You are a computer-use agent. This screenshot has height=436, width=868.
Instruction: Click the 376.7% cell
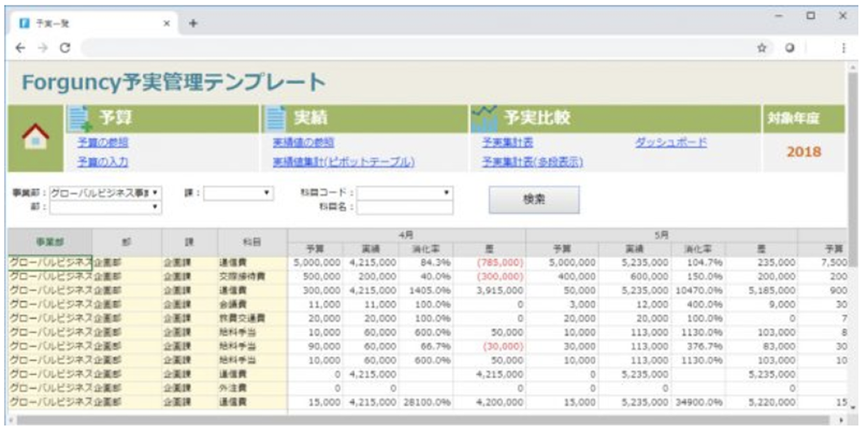click(x=698, y=346)
